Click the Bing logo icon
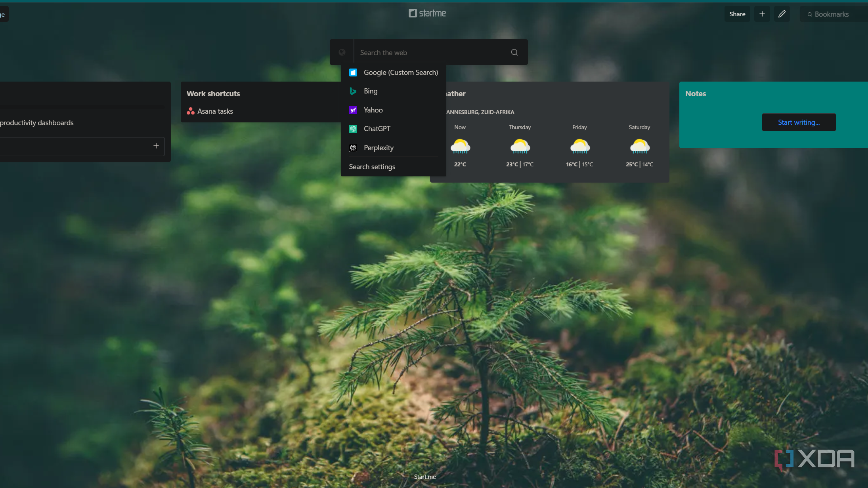 click(x=353, y=91)
